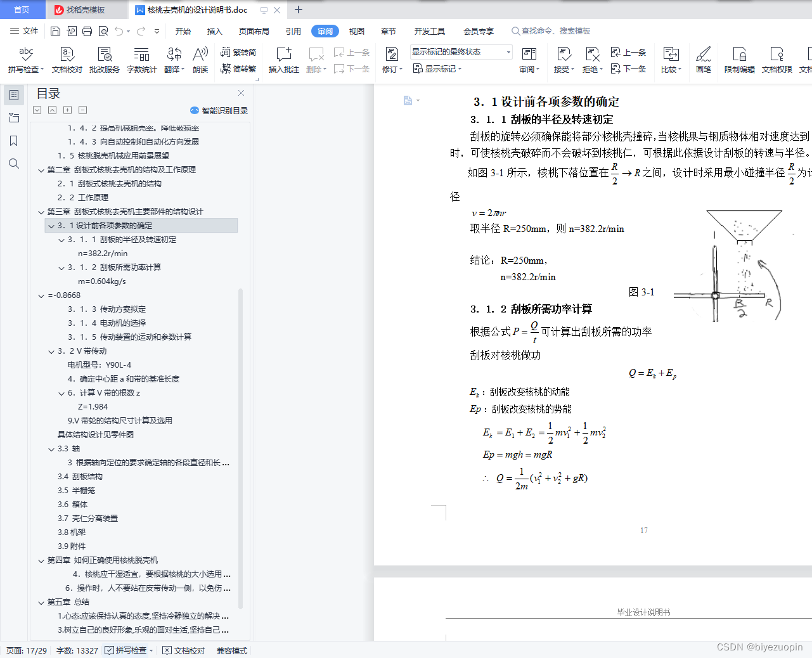Open the bookmark panel in left sidebar
Screen dimensions: 812x658
pyautogui.click(x=14, y=141)
